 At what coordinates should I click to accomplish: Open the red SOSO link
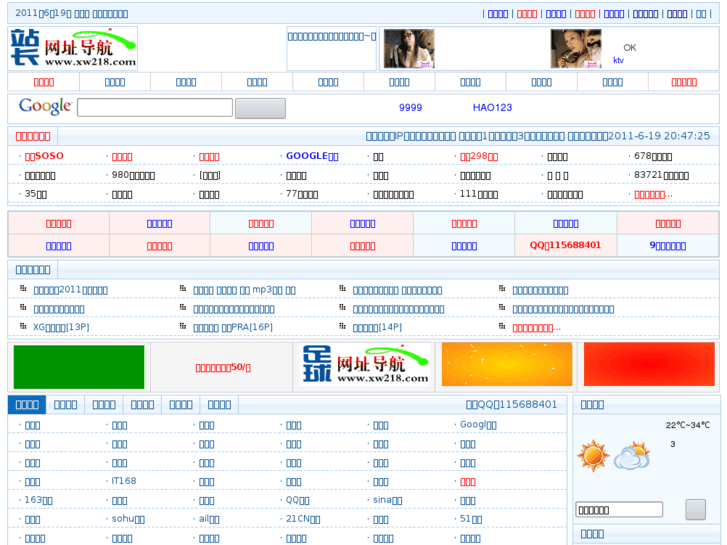point(44,156)
